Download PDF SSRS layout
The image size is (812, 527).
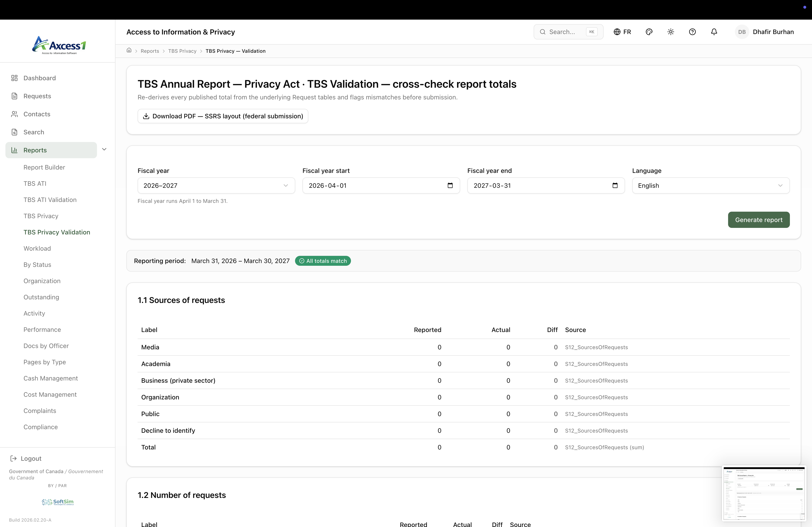click(x=223, y=116)
